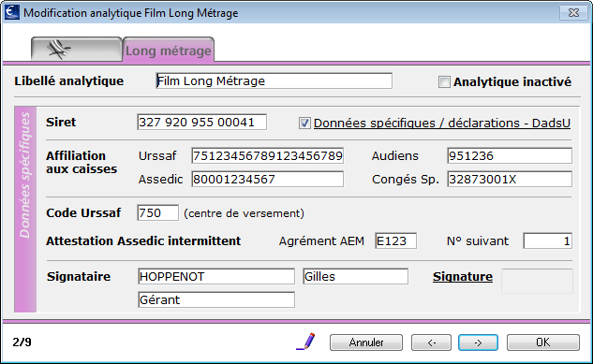Click the Libellé analytique text field

tap(274, 80)
